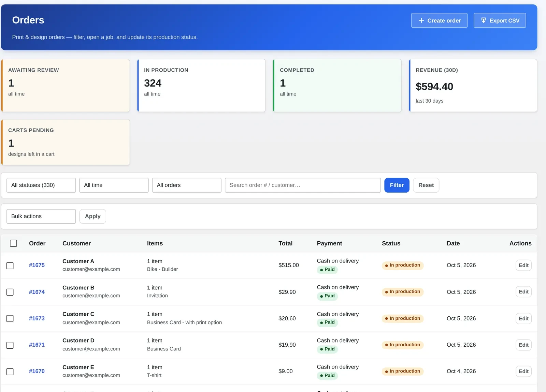The width and height of the screenshot is (546, 392).
Task: Click the In production badge for #1673
Action: click(x=403, y=318)
